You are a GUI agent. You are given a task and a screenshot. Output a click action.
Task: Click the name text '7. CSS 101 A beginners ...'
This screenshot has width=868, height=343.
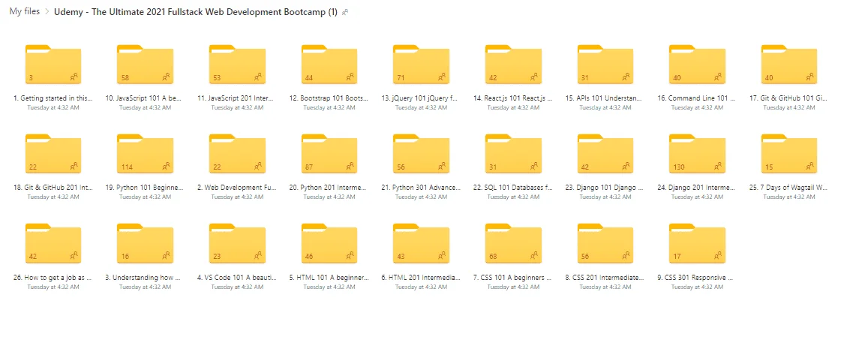tap(513, 278)
